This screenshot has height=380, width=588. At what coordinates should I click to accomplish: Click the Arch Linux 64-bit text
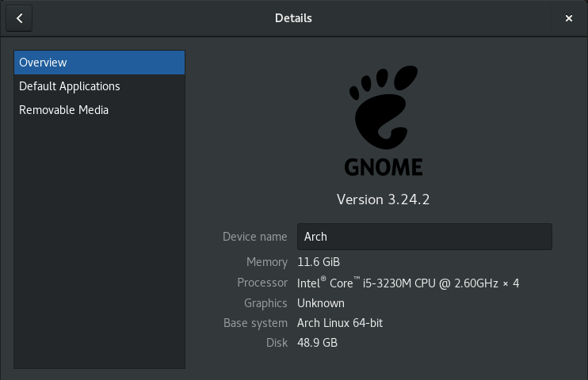[340, 323]
